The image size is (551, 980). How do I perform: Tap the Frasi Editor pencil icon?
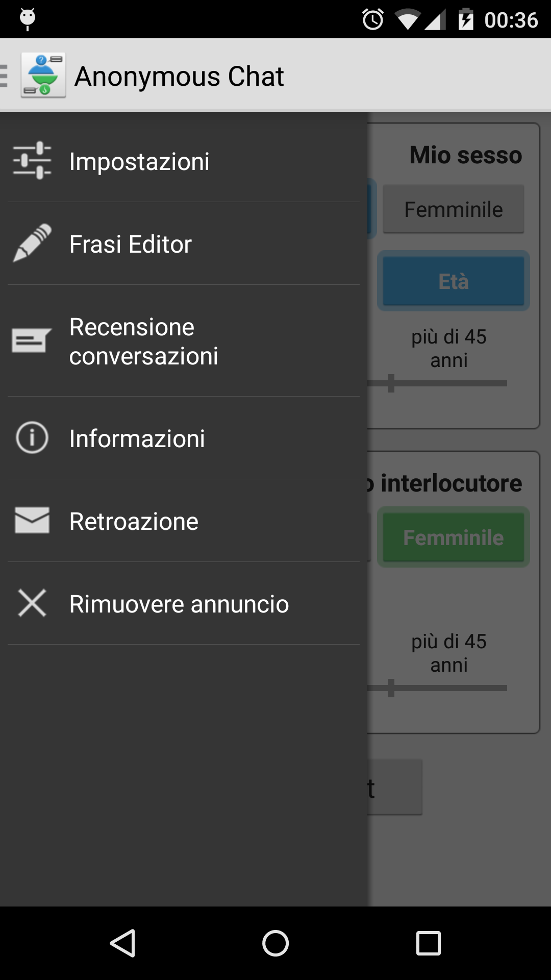click(32, 243)
